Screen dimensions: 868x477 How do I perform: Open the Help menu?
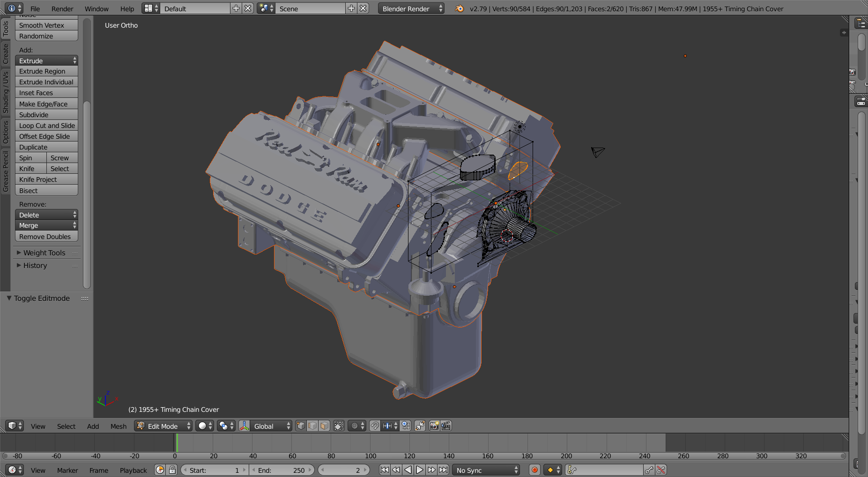(127, 8)
